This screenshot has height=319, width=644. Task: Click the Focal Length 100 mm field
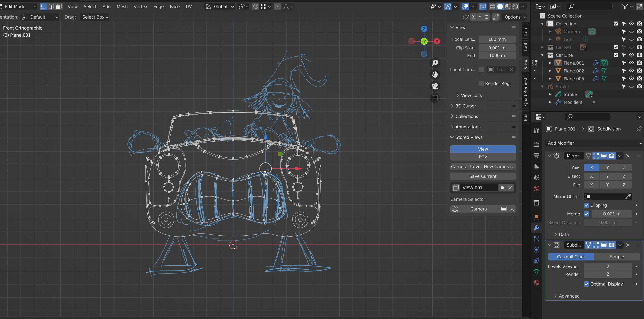coord(497,39)
